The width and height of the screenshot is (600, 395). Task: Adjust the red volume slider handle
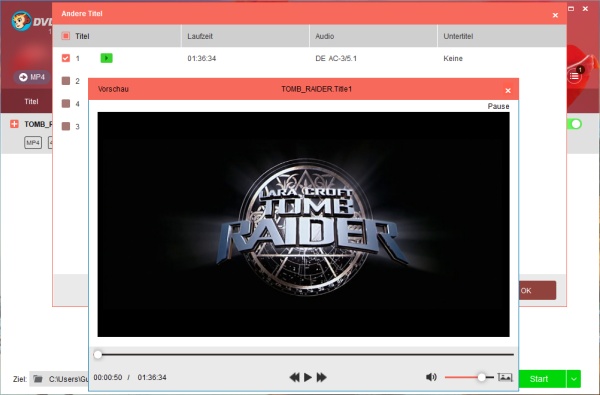pyautogui.click(x=481, y=377)
